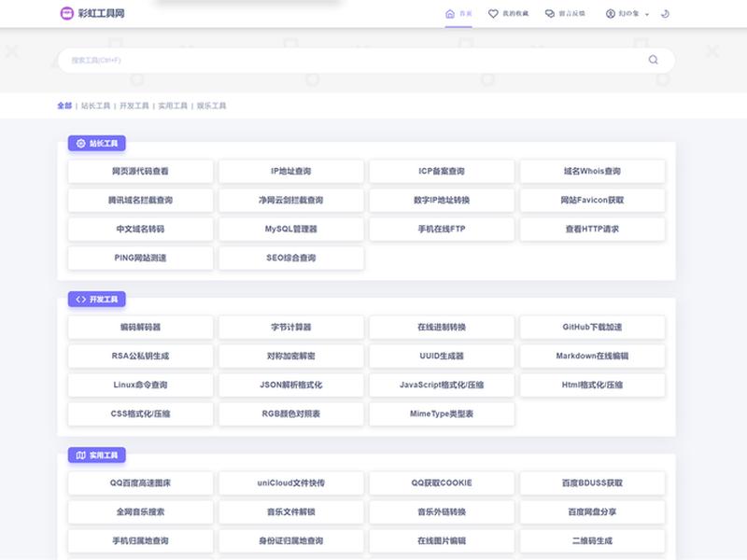
Task: Open 字节计算器 tool
Action: [291, 328]
